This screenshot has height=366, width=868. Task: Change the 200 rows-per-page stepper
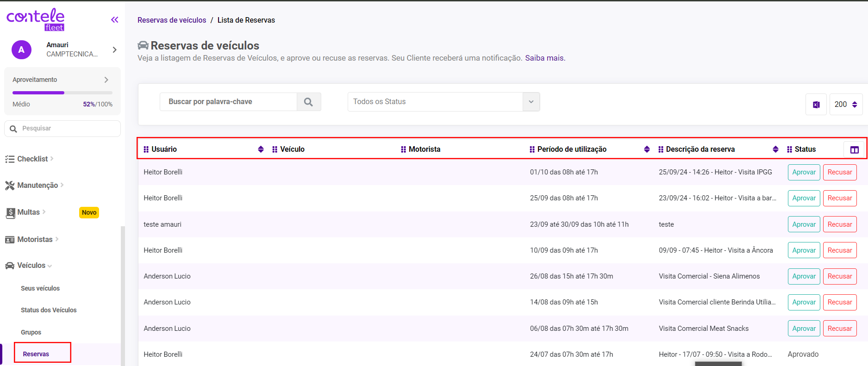[854, 105]
